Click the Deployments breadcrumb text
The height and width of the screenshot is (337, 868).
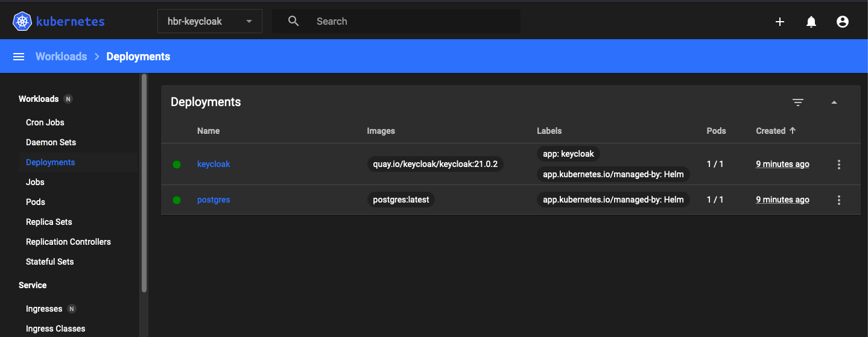(x=138, y=57)
